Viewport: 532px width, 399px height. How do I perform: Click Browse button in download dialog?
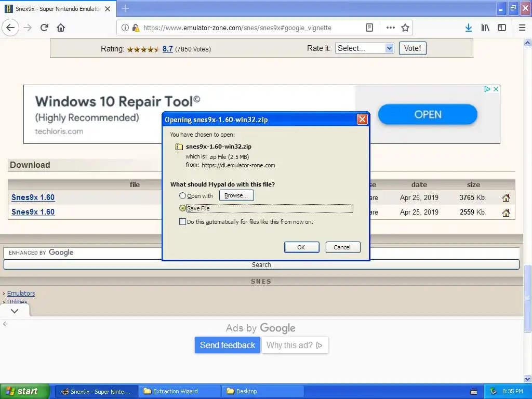[236, 195]
